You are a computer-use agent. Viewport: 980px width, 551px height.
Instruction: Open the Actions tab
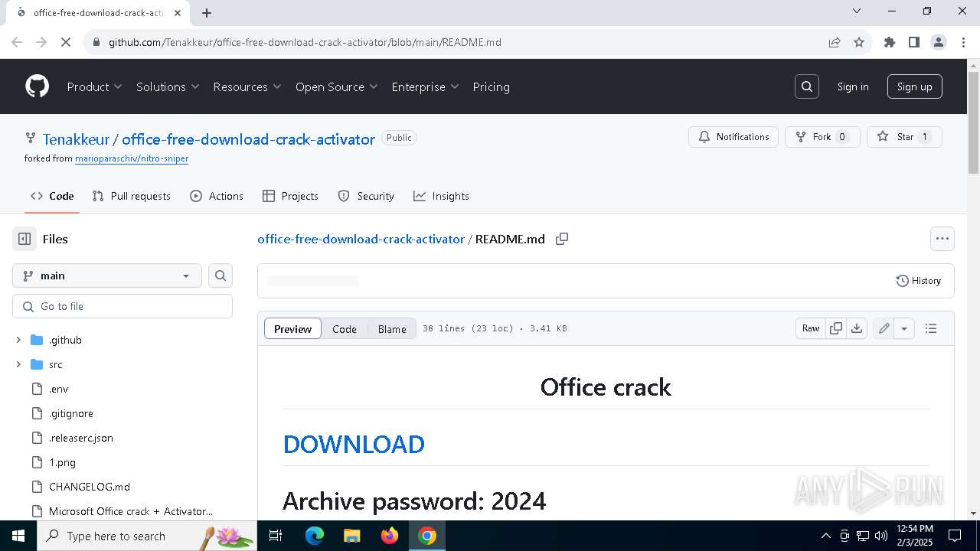(217, 196)
